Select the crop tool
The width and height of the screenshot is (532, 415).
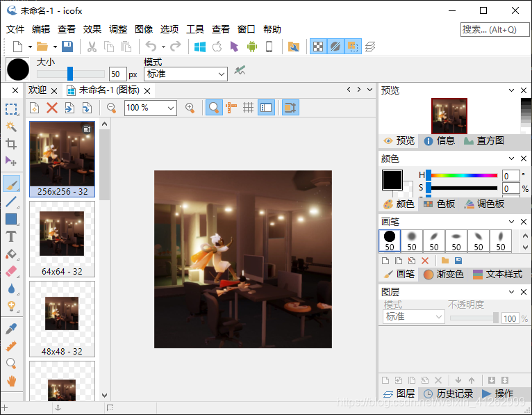(x=11, y=144)
